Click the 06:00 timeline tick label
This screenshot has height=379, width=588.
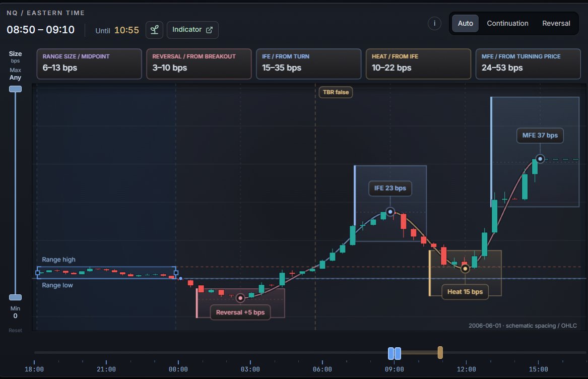click(x=322, y=369)
